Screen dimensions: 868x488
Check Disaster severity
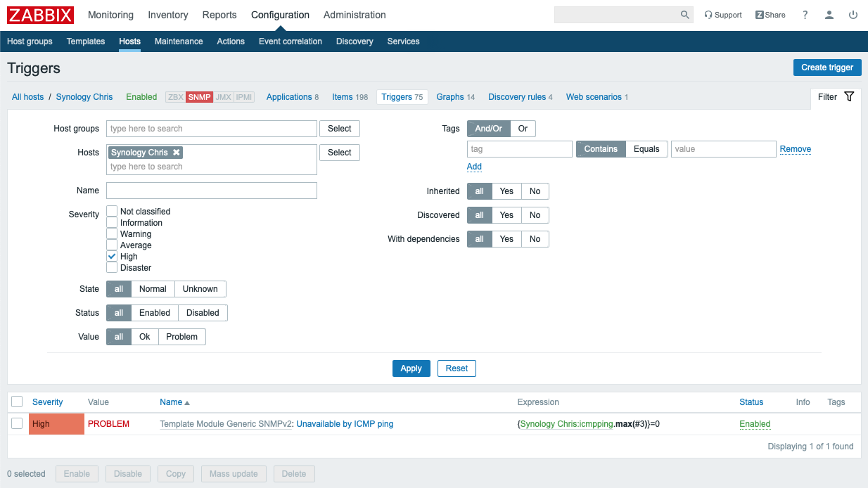coord(112,267)
